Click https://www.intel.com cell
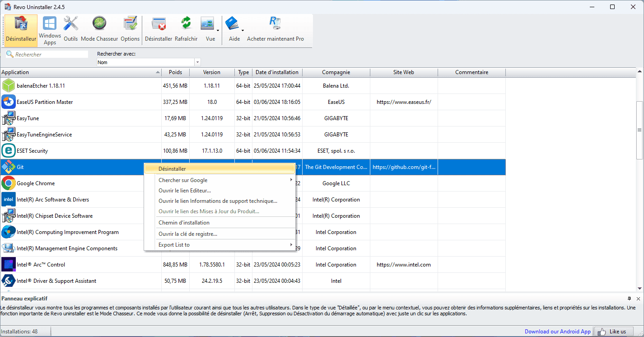 [x=404, y=264]
